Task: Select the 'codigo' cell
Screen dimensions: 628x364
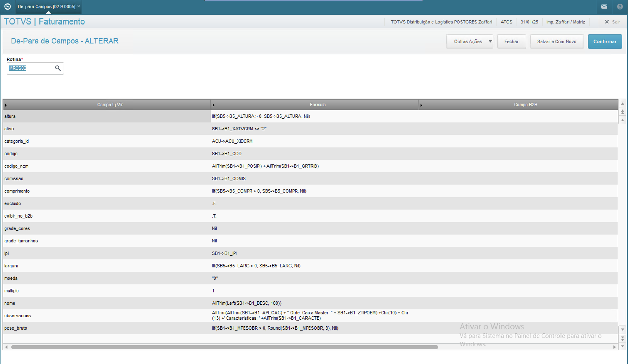Action: [107, 154]
